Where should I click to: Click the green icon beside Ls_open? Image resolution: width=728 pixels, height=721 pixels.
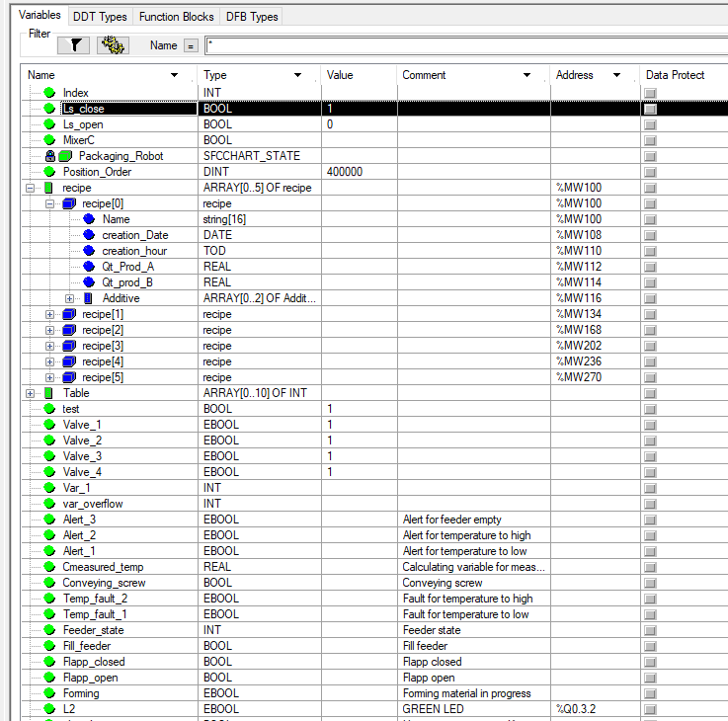click(x=49, y=124)
